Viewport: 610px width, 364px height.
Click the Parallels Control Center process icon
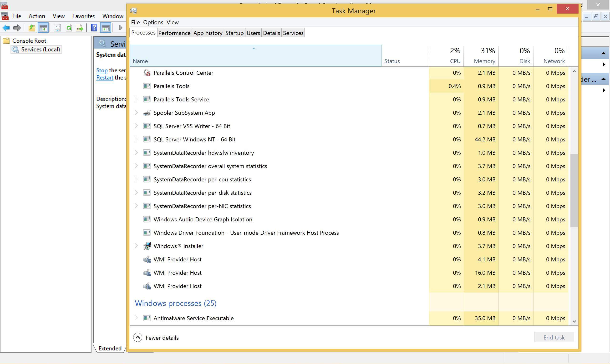pyautogui.click(x=147, y=73)
